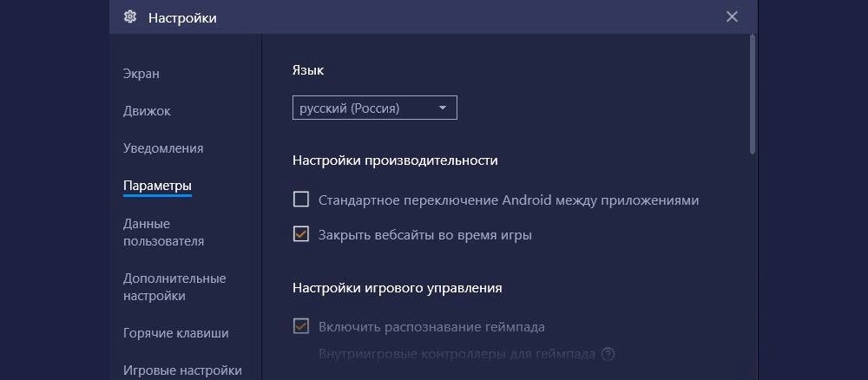Close the Настройки window
868x380 pixels.
[732, 17]
